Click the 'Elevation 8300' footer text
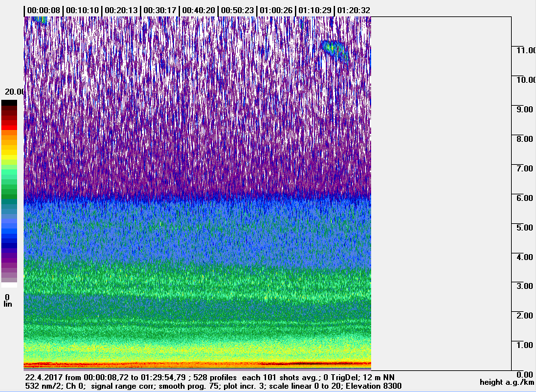Screen dimensions: 536x392 (x=374, y=386)
